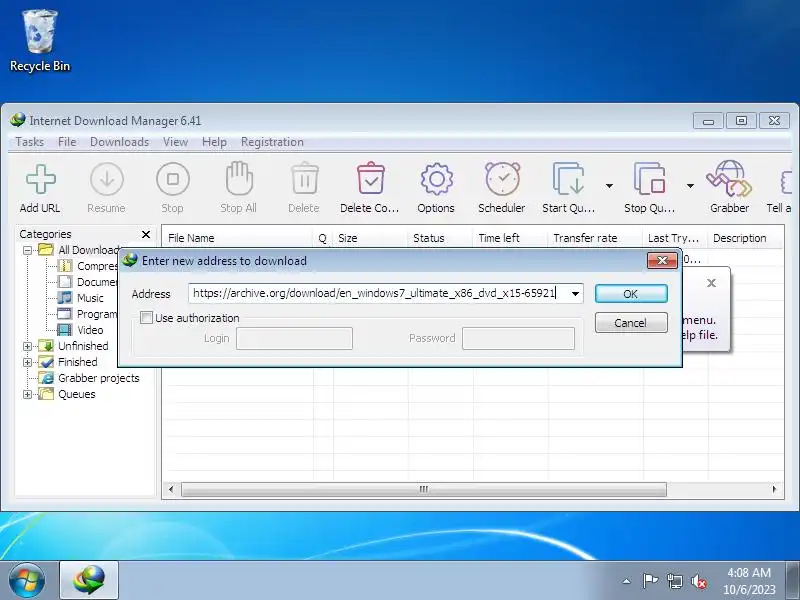This screenshot has width=800, height=600.
Task: Click the Delete Completed toolbar icon
Action: click(371, 178)
